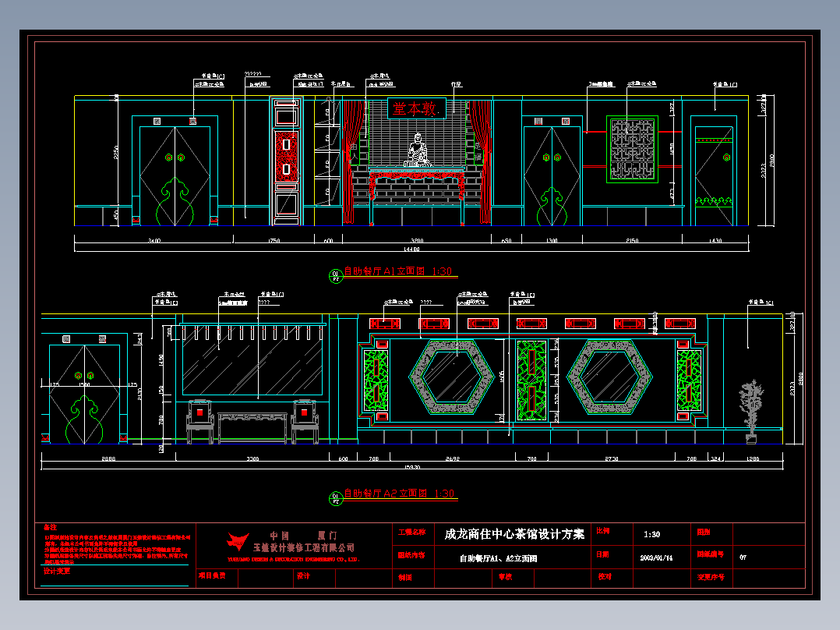
Task: Click the '备注' heading
Action: click(51, 528)
